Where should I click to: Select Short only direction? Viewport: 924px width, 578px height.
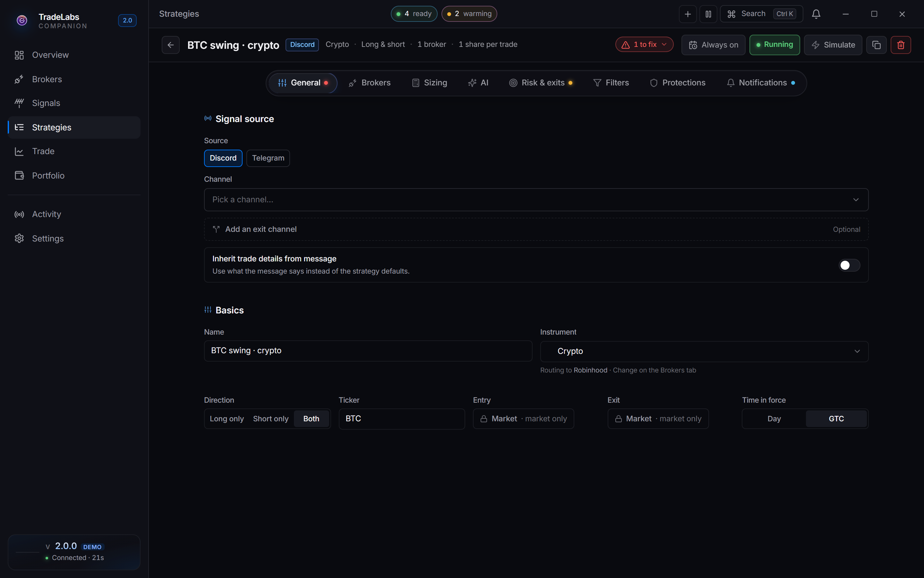[x=271, y=419]
